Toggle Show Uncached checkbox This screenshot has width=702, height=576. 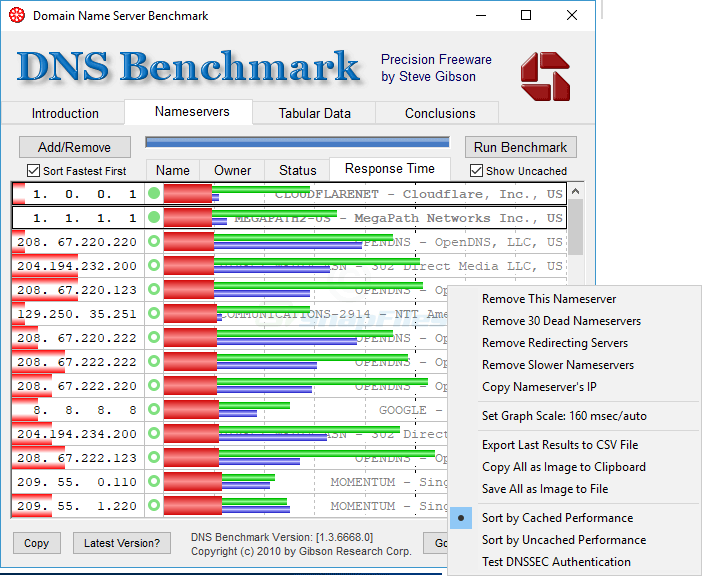476,171
